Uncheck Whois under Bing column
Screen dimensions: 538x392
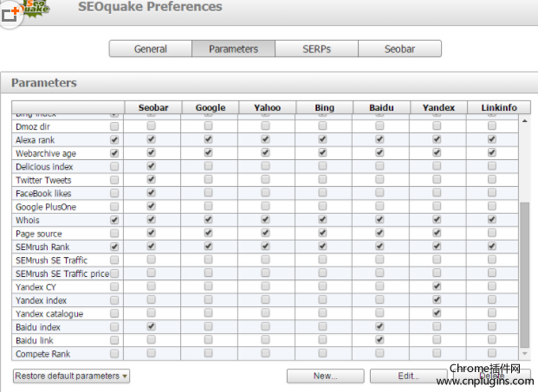tap(322, 219)
